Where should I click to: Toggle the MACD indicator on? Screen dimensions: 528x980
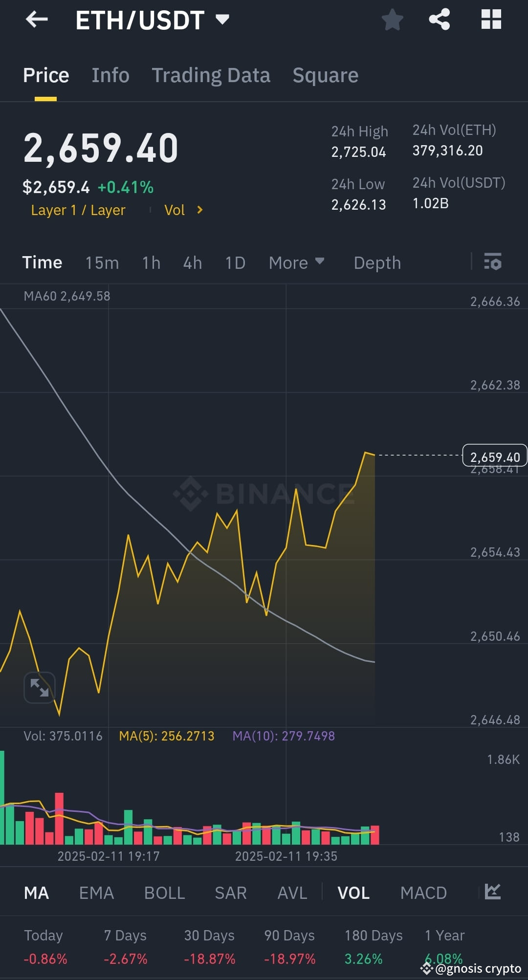click(423, 893)
